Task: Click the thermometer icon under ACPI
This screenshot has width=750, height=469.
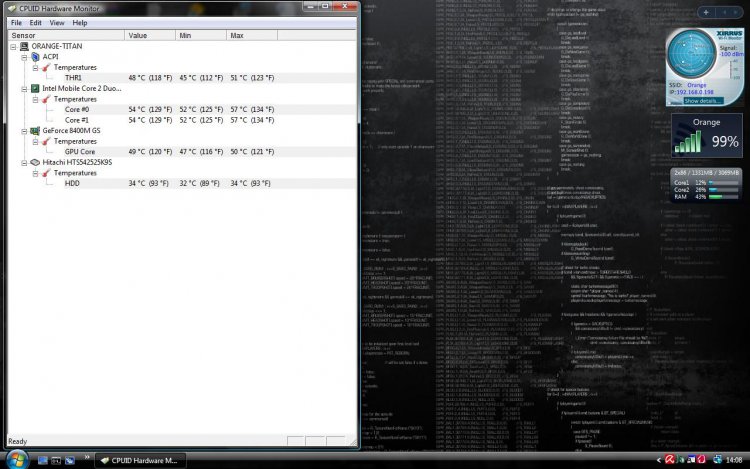Action: pyautogui.click(x=46, y=67)
